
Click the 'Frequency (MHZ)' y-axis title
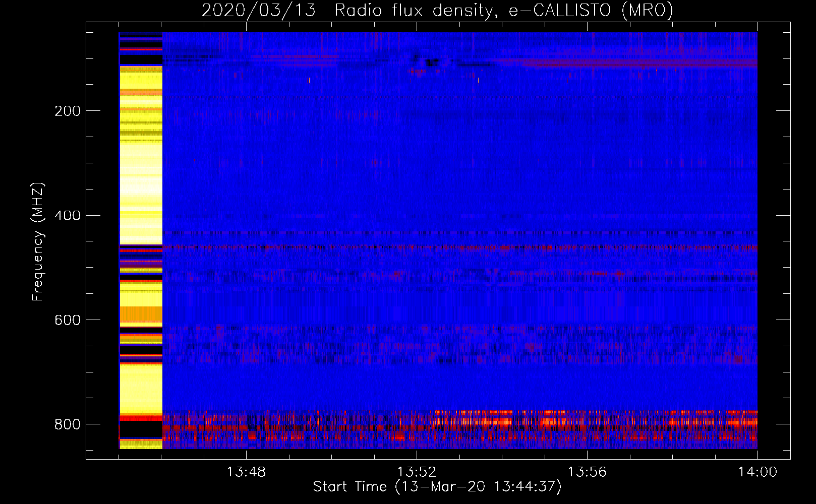click(38, 242)
